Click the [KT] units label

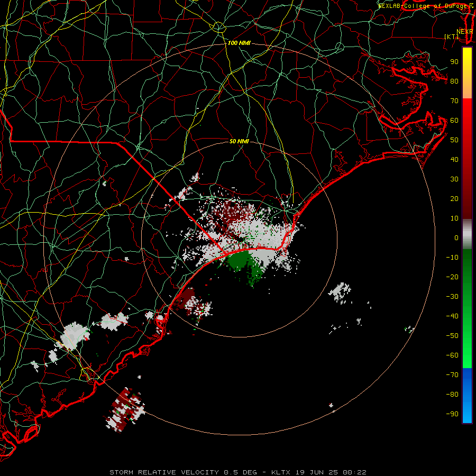(452, 36)
